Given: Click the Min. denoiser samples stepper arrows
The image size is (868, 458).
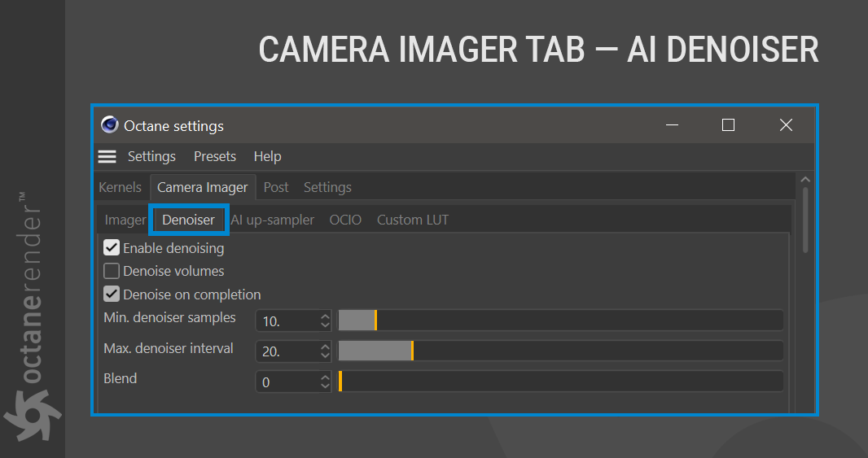Looking at the screenshot, I should (x=326, y=321).
